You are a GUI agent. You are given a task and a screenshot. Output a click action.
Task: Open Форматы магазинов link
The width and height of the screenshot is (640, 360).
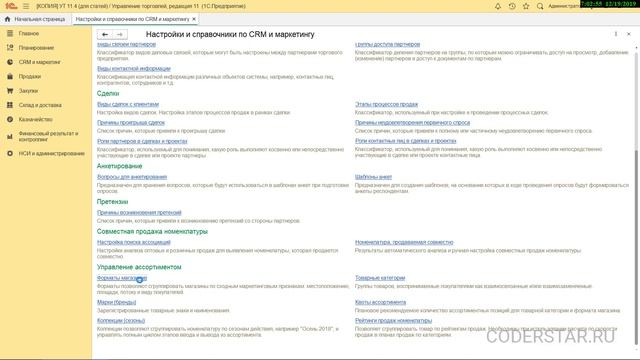(122, 278)
